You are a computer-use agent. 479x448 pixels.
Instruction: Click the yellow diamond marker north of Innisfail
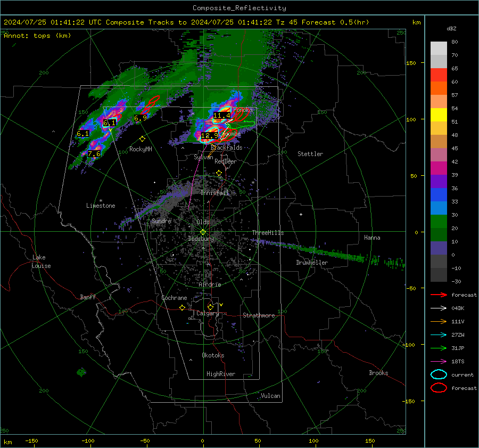pyautogui.click(x=219, y=173)
